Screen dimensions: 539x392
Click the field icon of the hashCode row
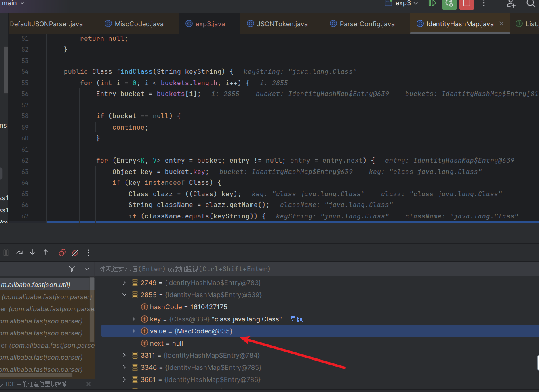click(145, 307)
